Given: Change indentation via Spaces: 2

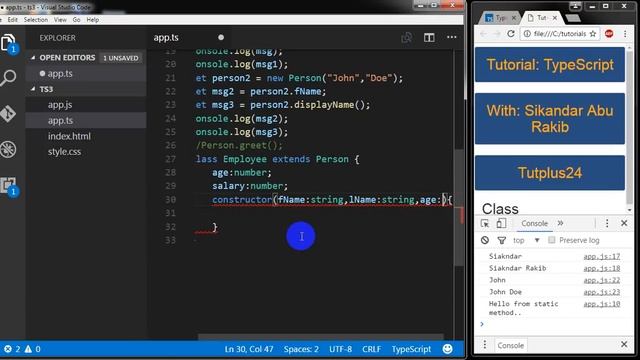Looking at the screenshot, I should pos(301,349).
